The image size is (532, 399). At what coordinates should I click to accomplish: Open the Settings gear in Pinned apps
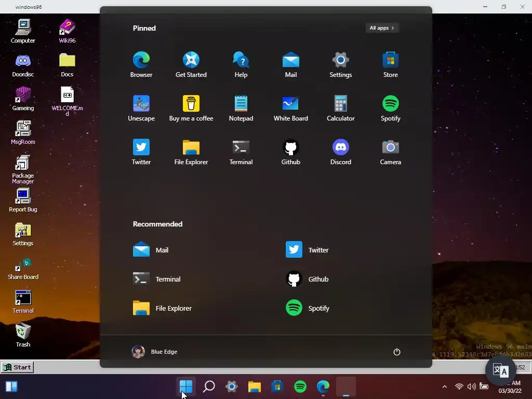(341, 64)
